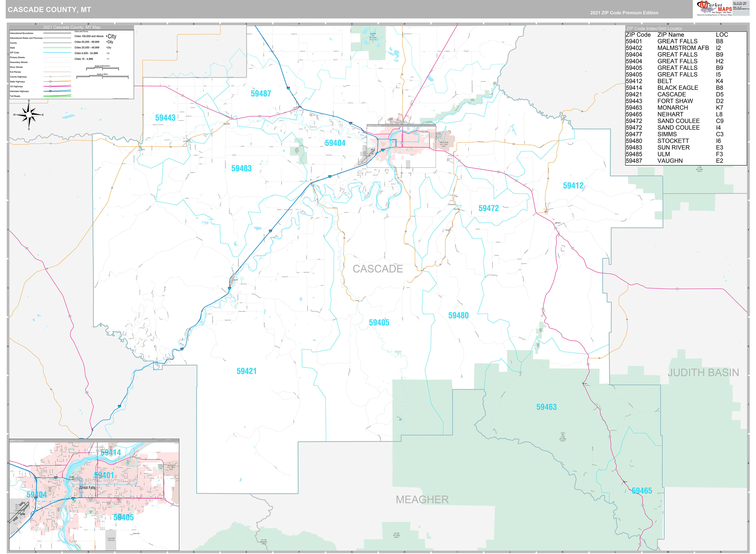Click the 59487 ZIP label on the map

click(x=261, y=94)
